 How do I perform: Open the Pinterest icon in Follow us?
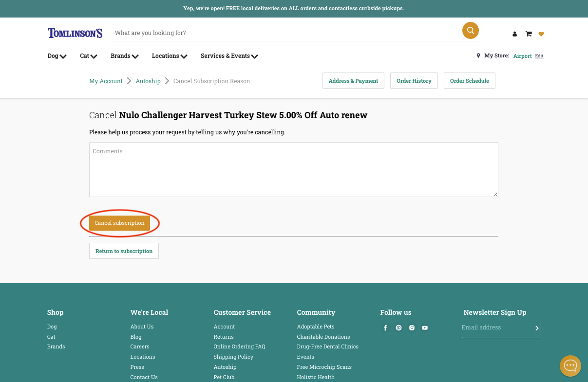[398, 328]
